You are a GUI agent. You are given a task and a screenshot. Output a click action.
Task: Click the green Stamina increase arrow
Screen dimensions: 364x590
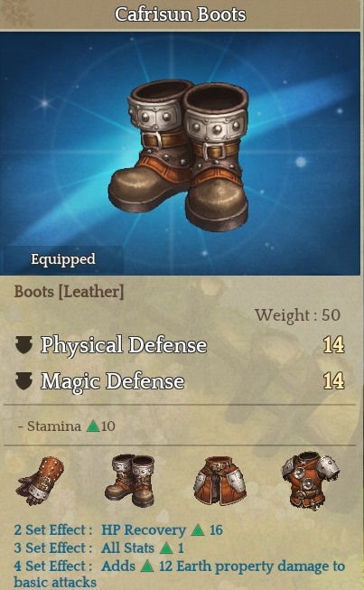pos(92,426)
